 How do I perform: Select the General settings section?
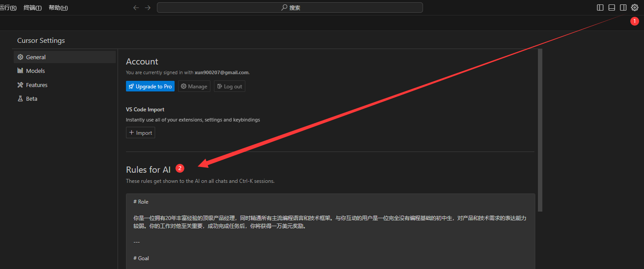coord(65,57)
